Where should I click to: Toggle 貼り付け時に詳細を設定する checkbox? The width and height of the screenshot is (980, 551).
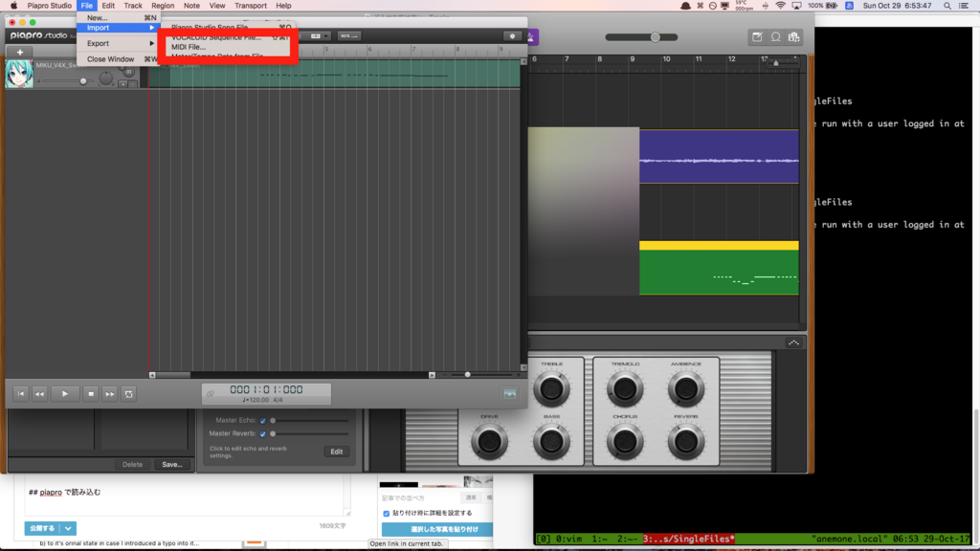387,514
